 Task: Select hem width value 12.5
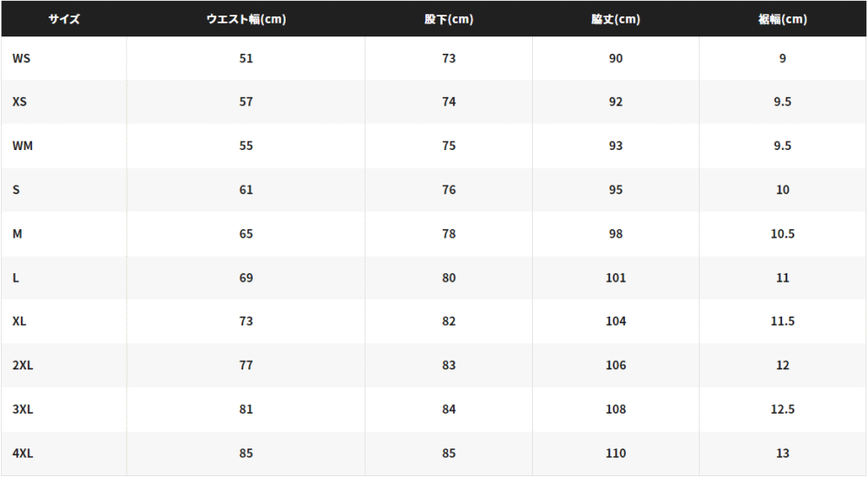click(x=782, y=409)
